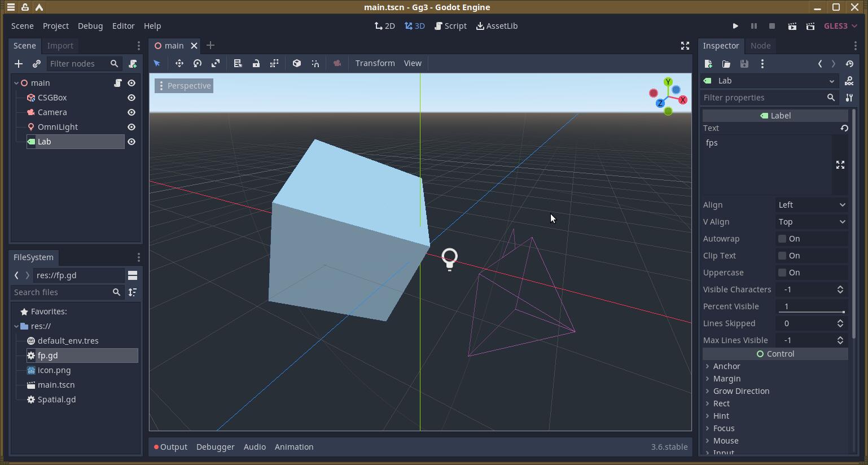The height and width of the screenshot is (465, 868).
Task: Click the Play project button
Action: [735, 26]
